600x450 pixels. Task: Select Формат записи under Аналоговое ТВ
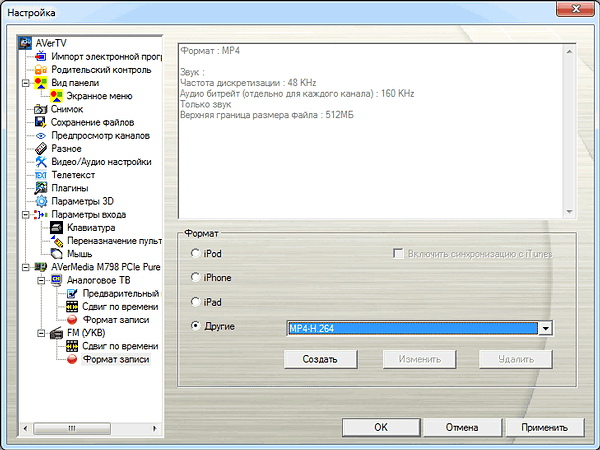coord(116,320)
